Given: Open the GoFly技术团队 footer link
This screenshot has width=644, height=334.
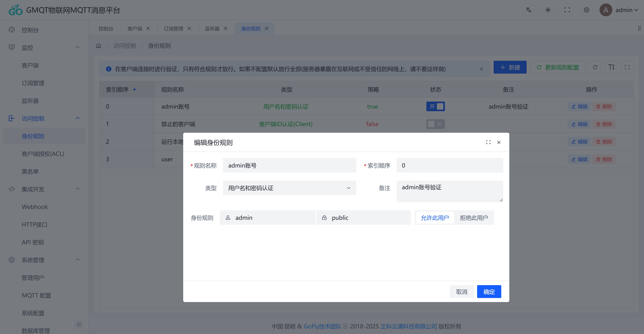Looking at the screenshot, I should click(x=322, y=326).
